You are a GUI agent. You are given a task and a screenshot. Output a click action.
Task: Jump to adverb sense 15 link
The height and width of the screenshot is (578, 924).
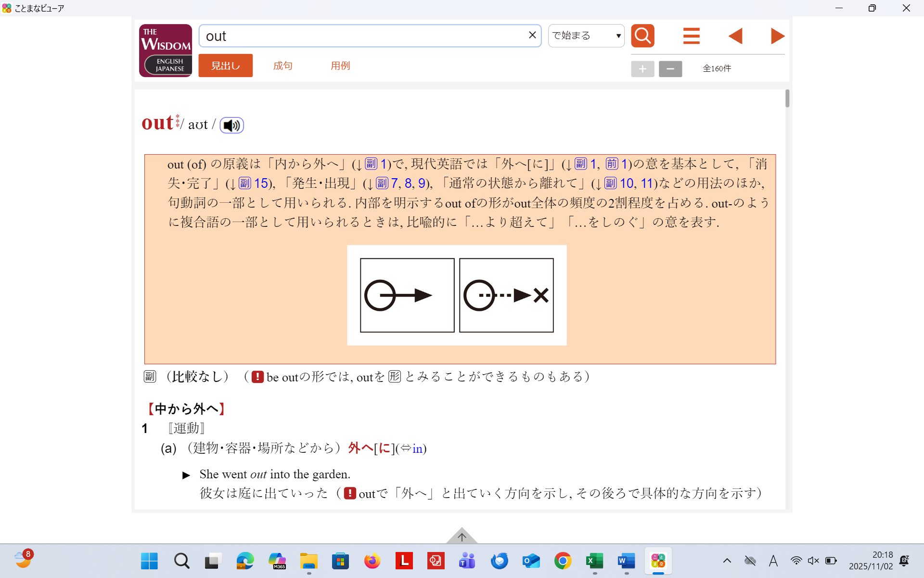pos(260,183)
